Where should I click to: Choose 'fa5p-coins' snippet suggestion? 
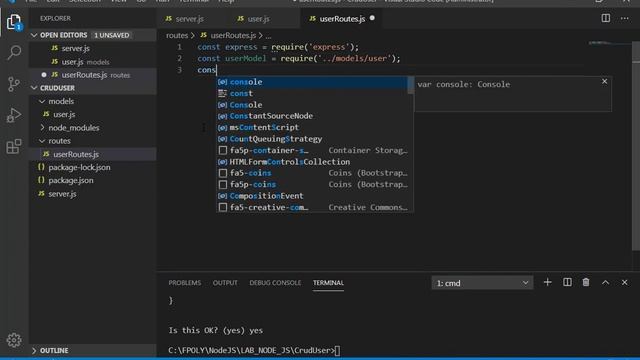click(312, 184)
